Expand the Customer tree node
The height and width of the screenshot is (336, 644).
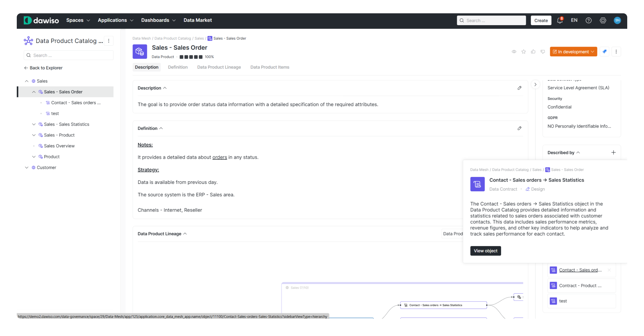[x=26, y=167]
